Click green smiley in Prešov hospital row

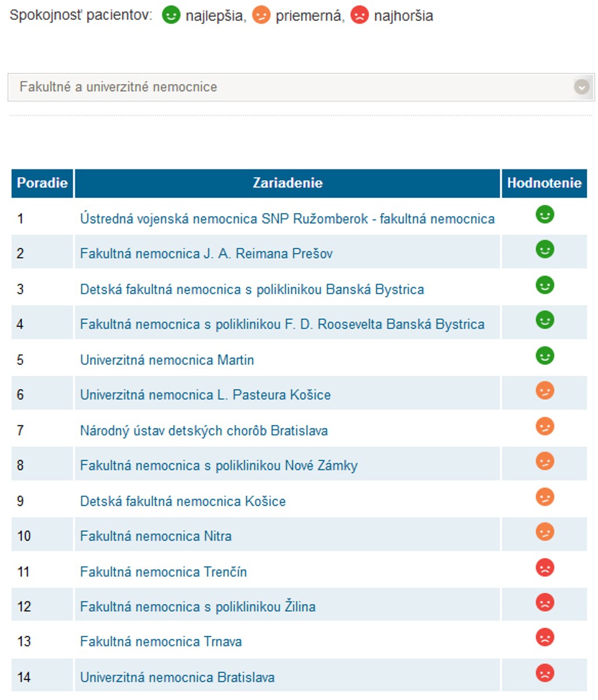coord(544,250)
